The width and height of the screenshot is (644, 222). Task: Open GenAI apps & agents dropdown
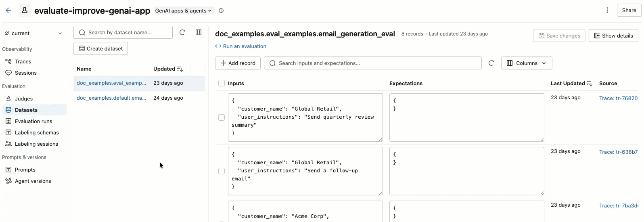[x=184, y=11]
